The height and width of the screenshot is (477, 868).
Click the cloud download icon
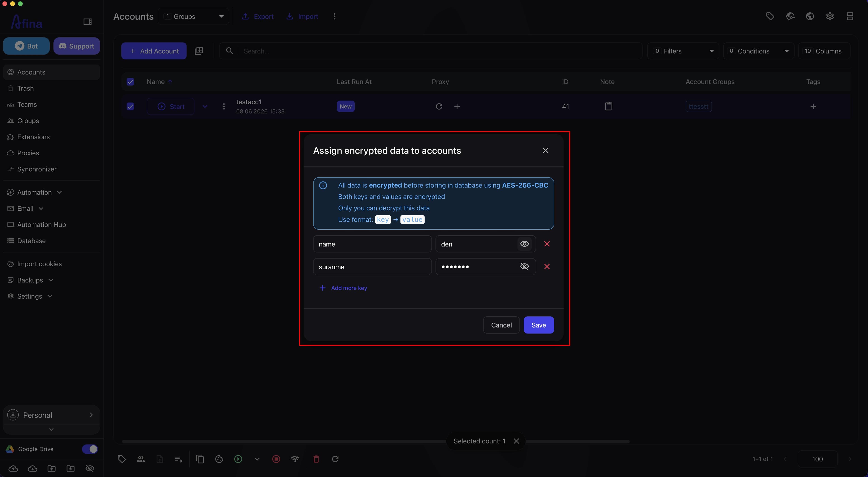point(32,469)
